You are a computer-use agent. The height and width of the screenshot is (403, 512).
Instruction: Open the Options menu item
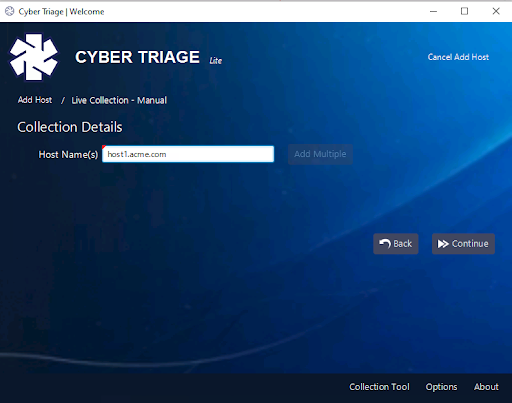pyautogui.click(x=441, y=387)
